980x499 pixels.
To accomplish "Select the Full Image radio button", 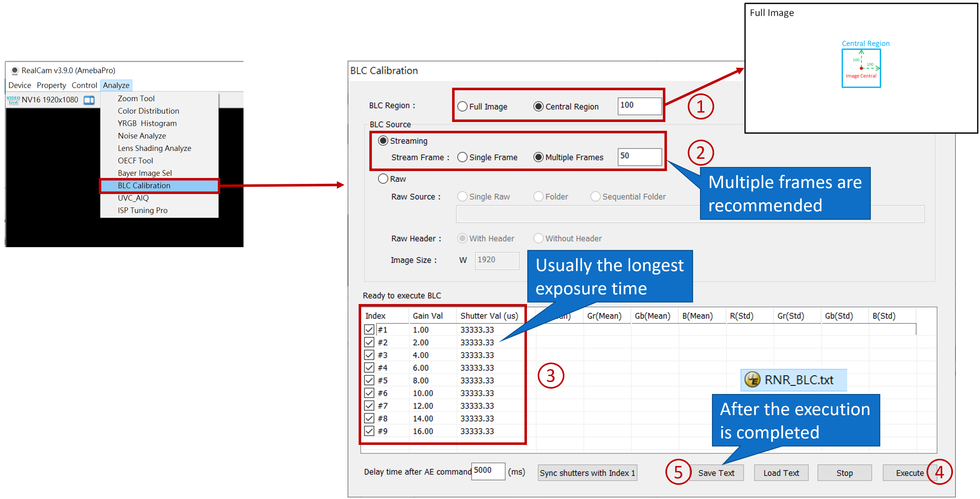I will click(462, 107).
